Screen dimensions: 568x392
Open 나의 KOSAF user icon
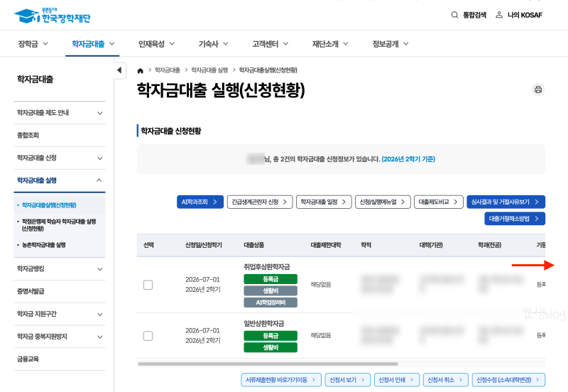[499, 15]
